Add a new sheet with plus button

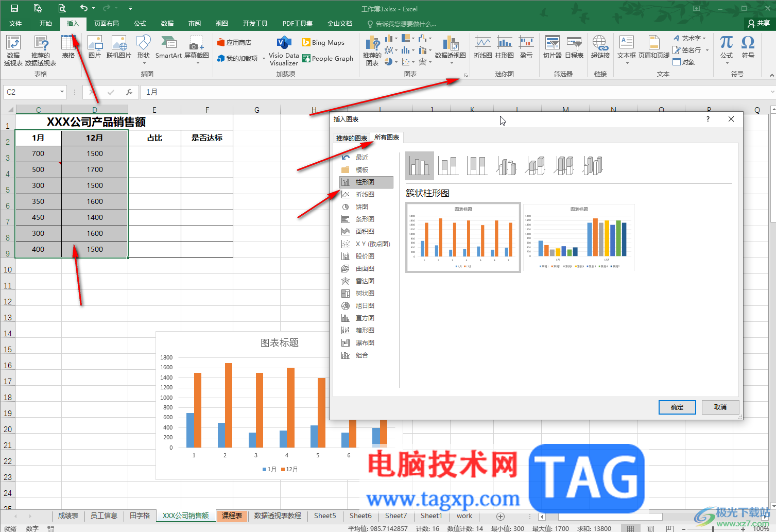(500, 516)
